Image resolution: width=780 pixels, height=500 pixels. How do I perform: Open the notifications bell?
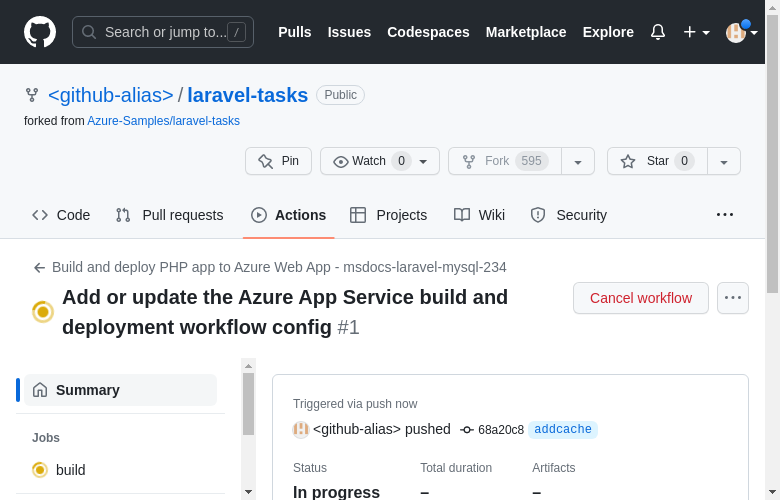click(x=658, y=32)
